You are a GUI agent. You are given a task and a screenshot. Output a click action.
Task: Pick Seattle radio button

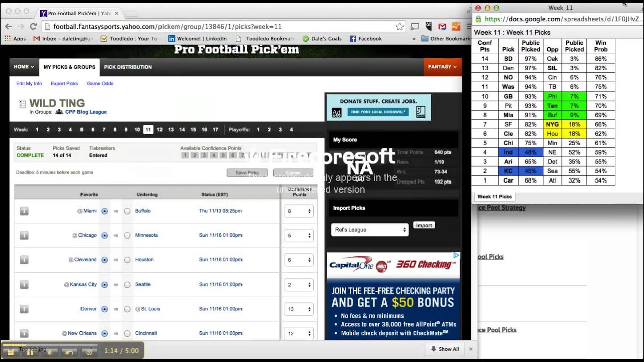(127, 285)
